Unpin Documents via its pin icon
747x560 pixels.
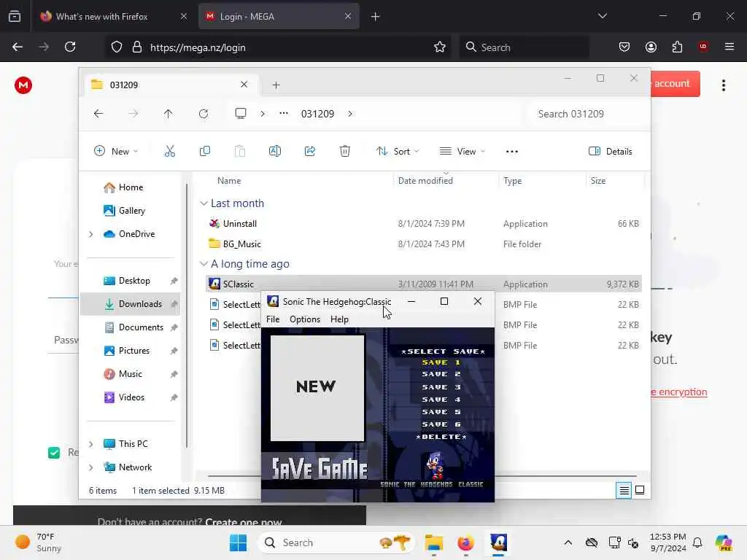pyautogui.click(x=174, y=327)
